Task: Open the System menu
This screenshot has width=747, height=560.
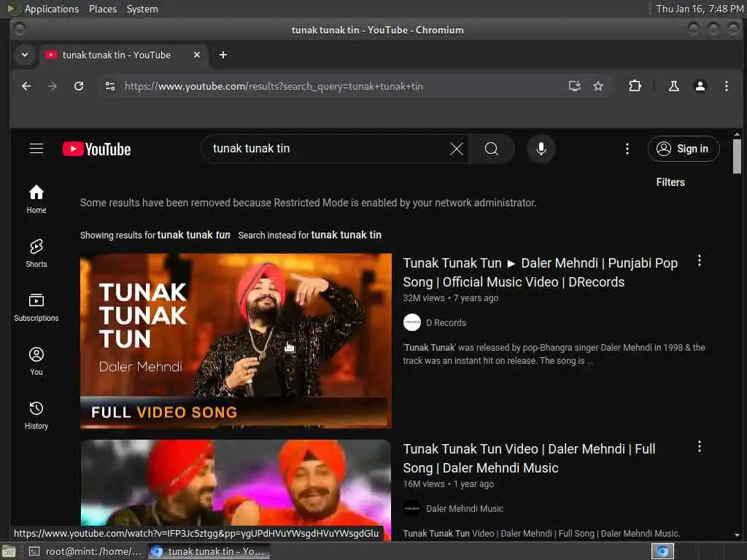Action: pyautogui.click(x=142, y=9)
